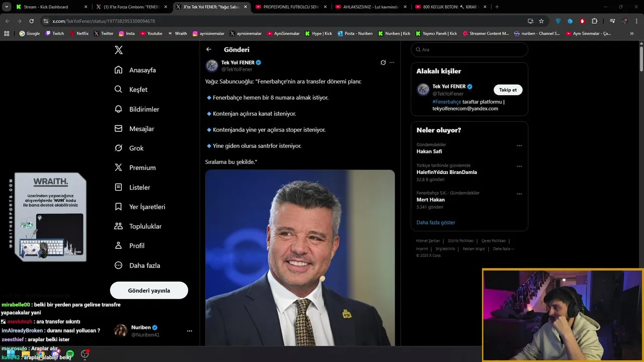This screenshot has width=644, height=362.
Task: Open Profil page
Action: (x=129, y=245)
